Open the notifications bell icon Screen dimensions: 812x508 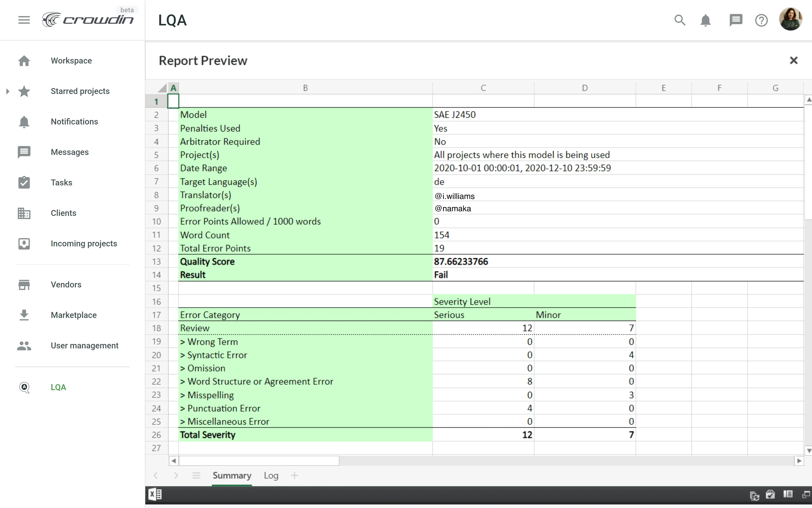[x=706, y=20]
